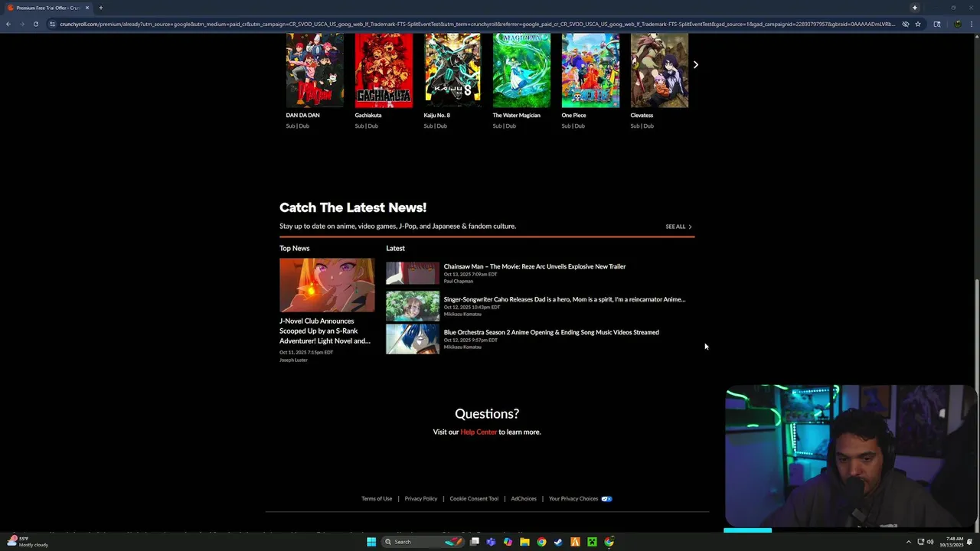Viewport: 980px width, 551px height.
Task: Open the orange app icon beside Steam
Action: 575,542
